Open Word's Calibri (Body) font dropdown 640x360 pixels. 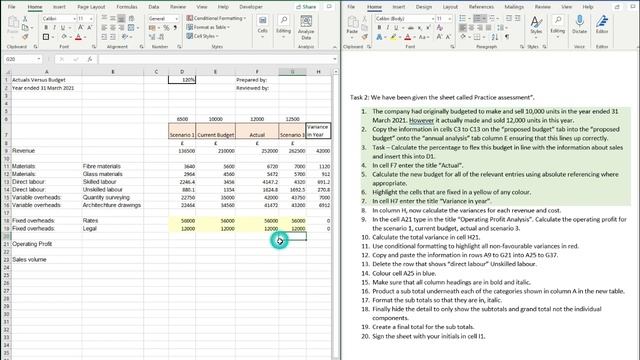[x=433, y=19]
